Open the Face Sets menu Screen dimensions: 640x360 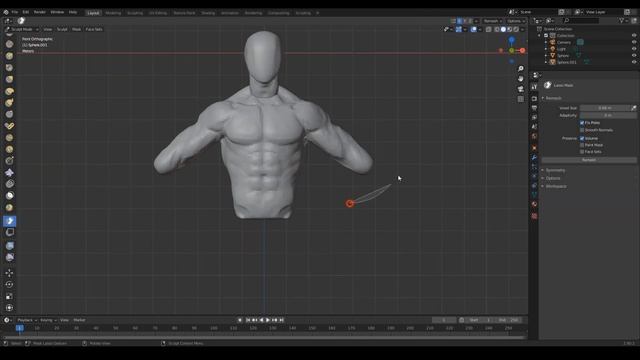click(94, 29)
